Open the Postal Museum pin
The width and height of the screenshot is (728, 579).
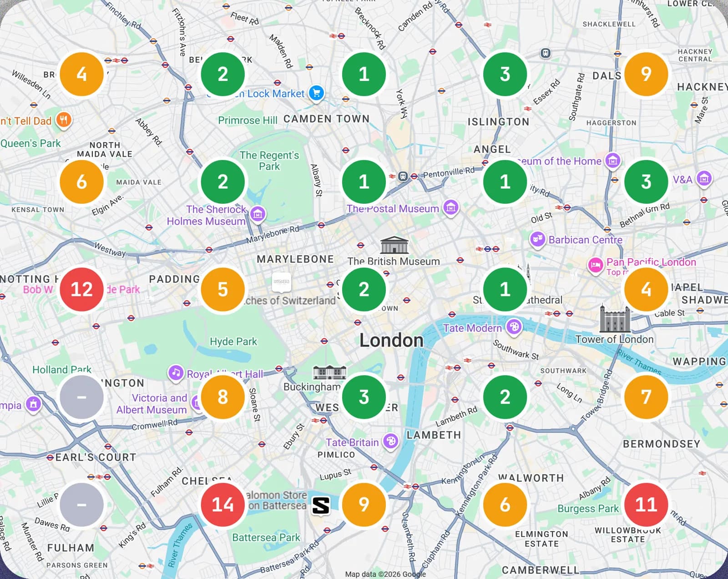pyautogui.click(x=451, y=208)
